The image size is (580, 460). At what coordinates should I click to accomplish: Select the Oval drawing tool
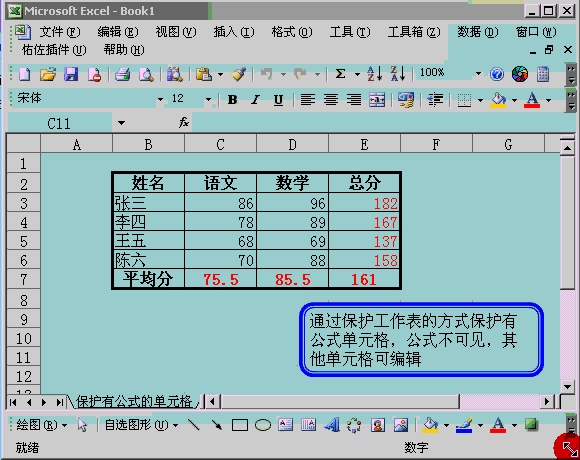click(263, 425)
